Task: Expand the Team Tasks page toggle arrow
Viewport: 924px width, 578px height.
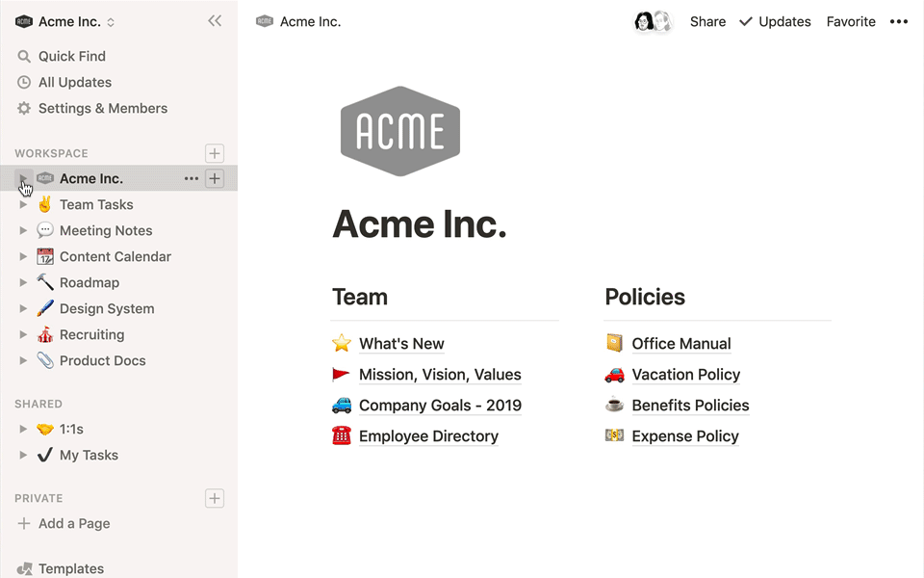Action: point(23,204)
